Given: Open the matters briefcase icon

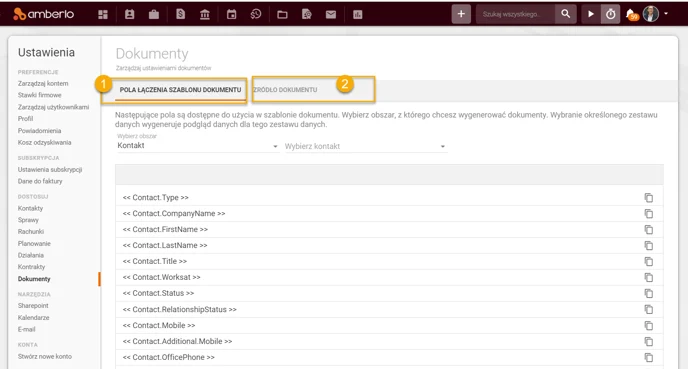Looking at the screenshot, I should click(154, 14).
